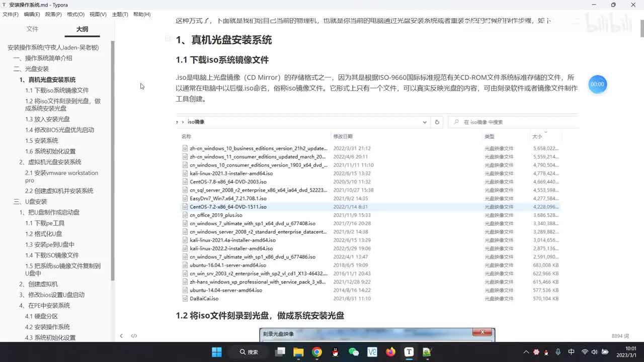Jump to outline item 二、光盘安装
Image resolution: width=644 pixels, height=362 pixels.
pyautogui.click(x=31, y=69)
